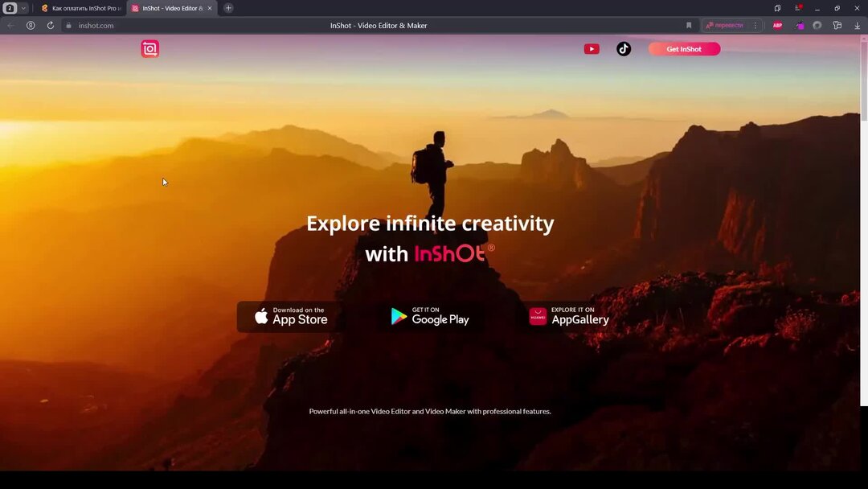Explore it on AppGallery badge
The image size is (868, 489).
pos(569,317)
